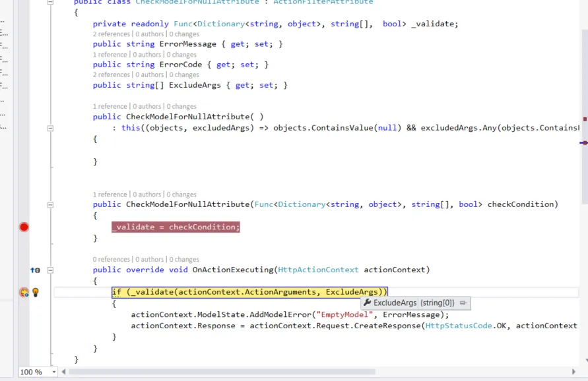Open the lightbulb quick actions menu
Image resolution: width=588 pixels, height=381 pixels.
[x=36, y=292]
